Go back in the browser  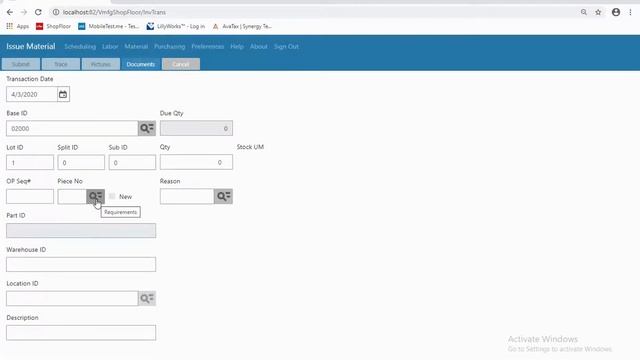click(x=10, y=12)
